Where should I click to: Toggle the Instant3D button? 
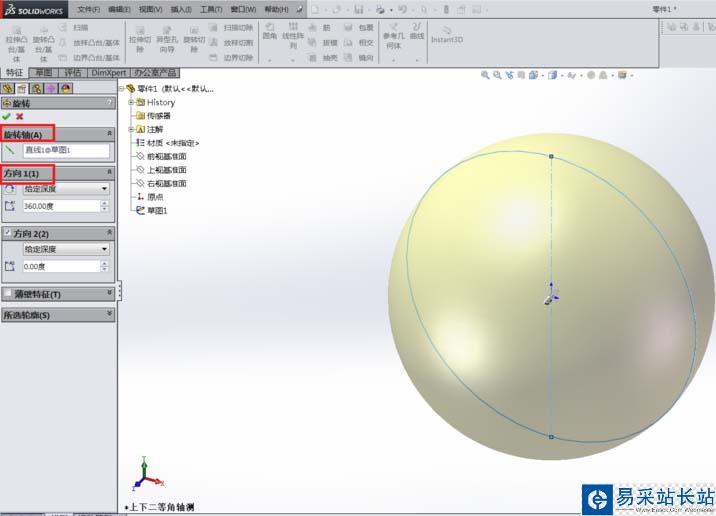pos(447,35)
